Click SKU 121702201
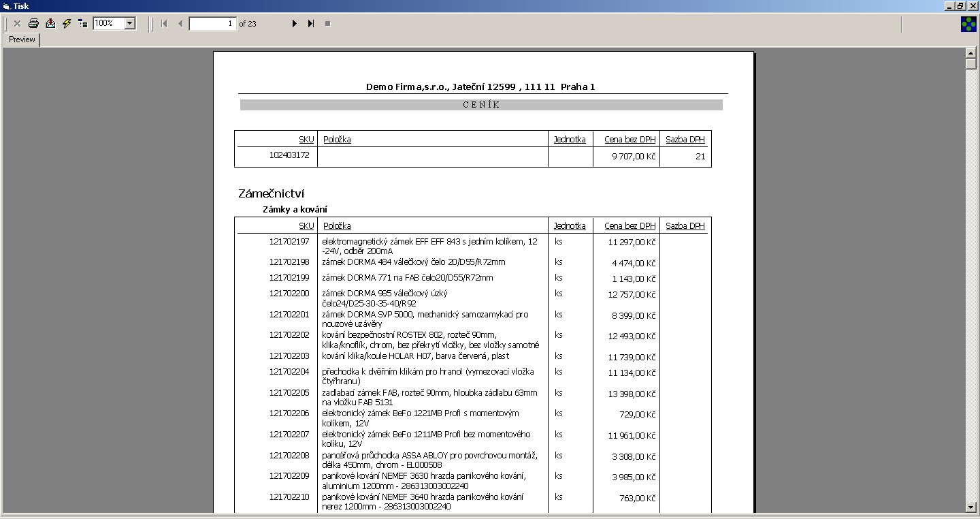 point(289,314)
